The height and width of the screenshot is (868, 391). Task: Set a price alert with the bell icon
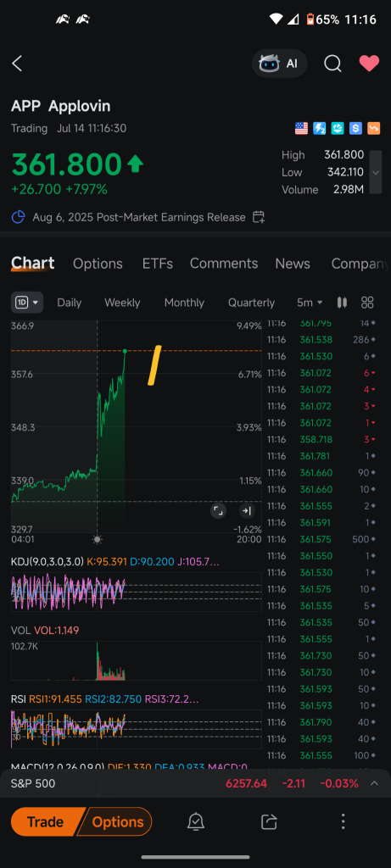pos(195,821)
